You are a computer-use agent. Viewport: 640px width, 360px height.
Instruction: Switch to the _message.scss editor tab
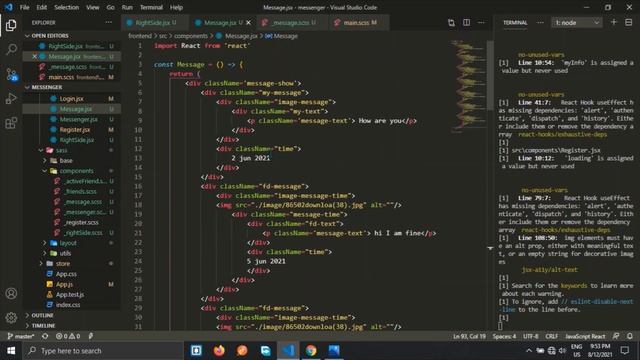(291, 22)
